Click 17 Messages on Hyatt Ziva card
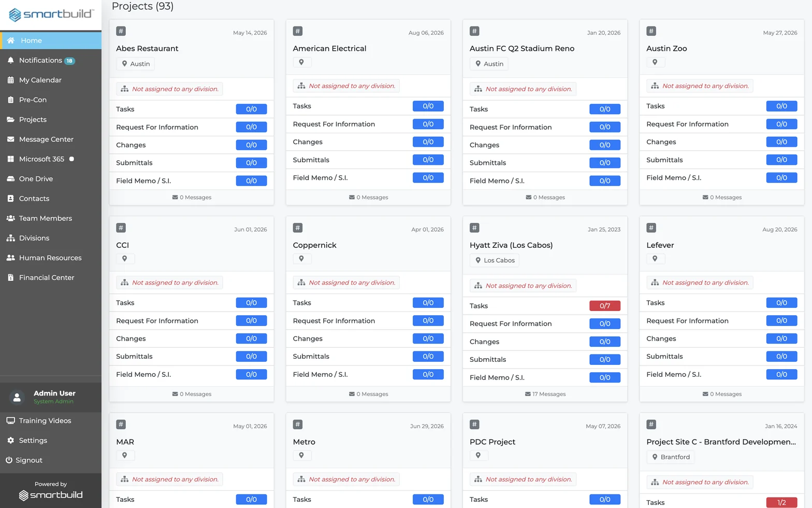The image size is (812, 508). coord(545,394)
